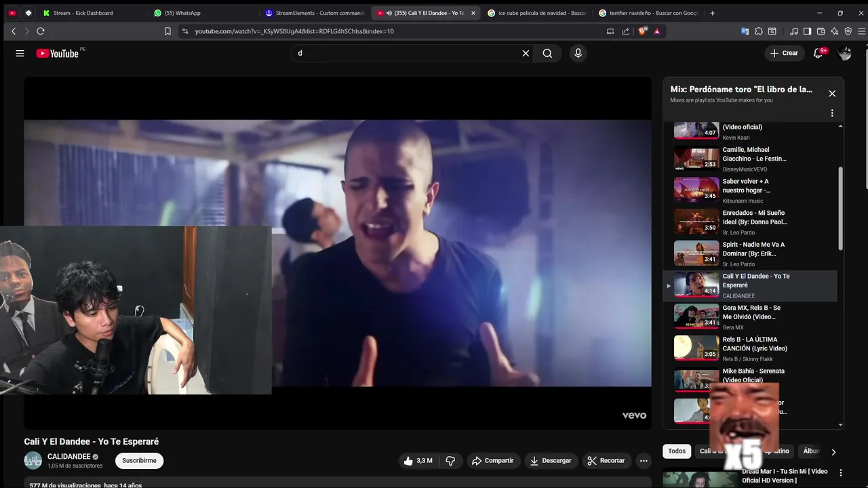Click the Compartir button
The height and width of the screenshot is (488, 868).
coord(492,461)
